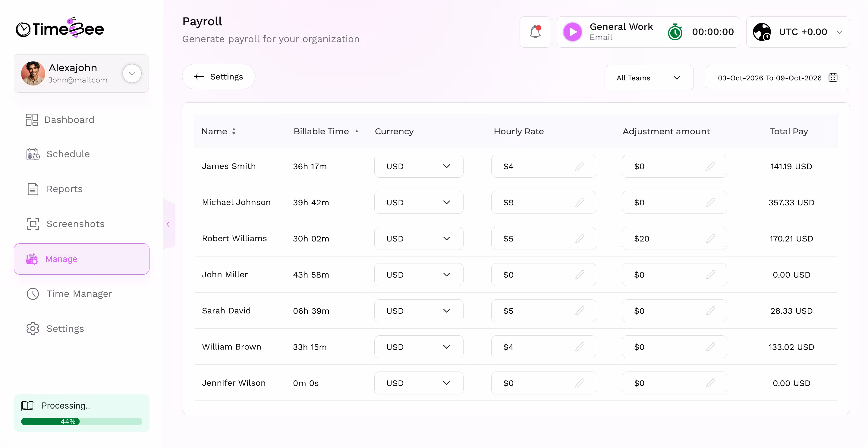868x448 pixels.
Task: Select Manage in sidebar
Action: [x=82, y=259]
